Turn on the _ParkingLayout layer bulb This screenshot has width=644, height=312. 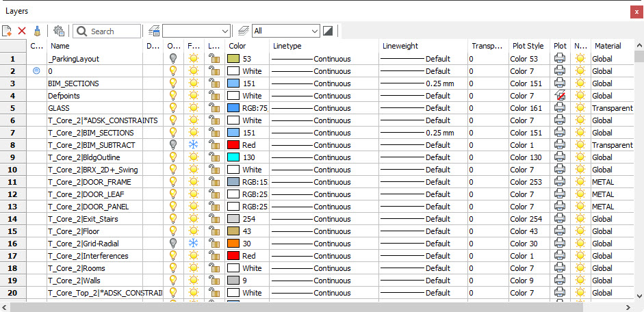point(173,59)
